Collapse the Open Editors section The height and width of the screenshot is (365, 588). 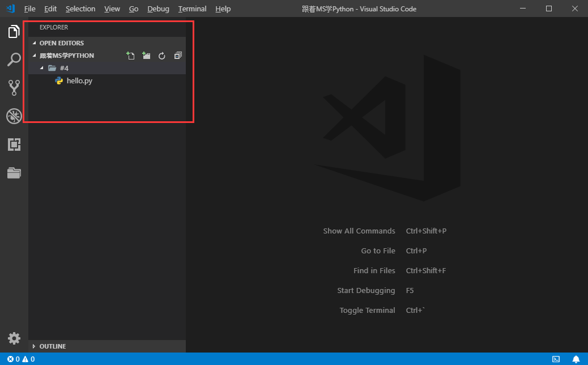(x=61, y=43)
